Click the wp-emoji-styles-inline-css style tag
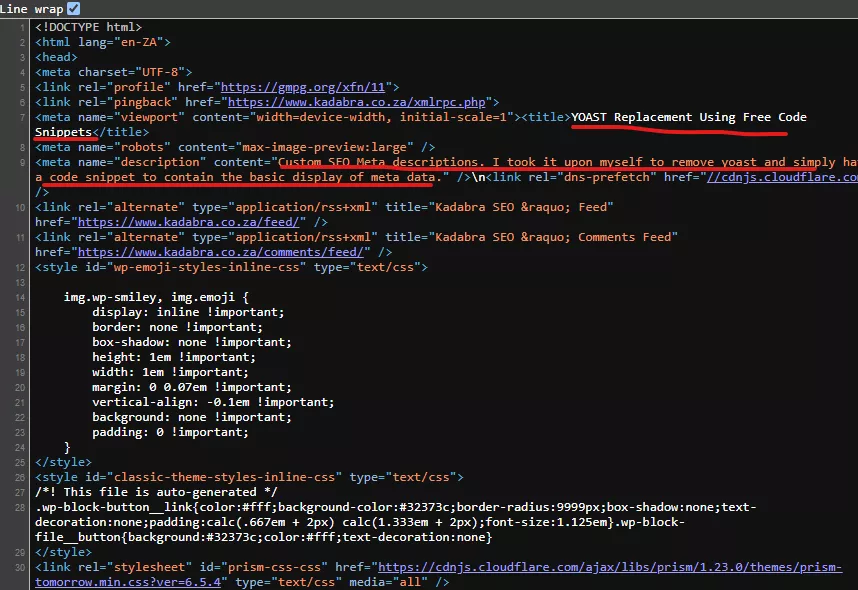858x590 pixels. click(x=231, y=267)
